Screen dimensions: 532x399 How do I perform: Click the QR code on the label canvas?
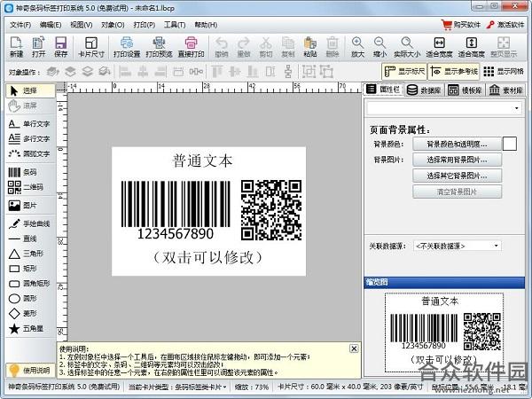271,210
